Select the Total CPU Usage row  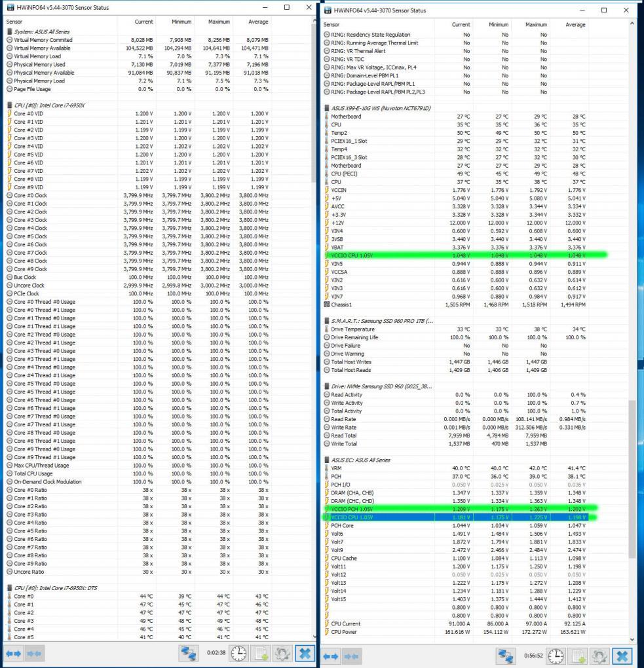coord(138,473)
